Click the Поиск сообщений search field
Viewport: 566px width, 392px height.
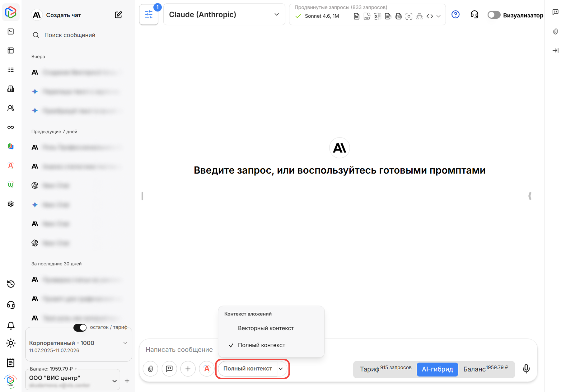[x=70, y=35]
